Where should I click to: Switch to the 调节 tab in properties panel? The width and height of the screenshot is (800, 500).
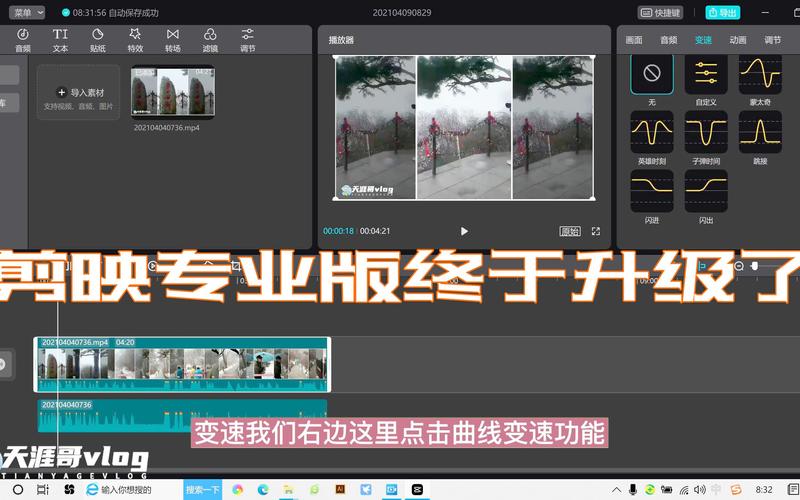pos(772,40)
